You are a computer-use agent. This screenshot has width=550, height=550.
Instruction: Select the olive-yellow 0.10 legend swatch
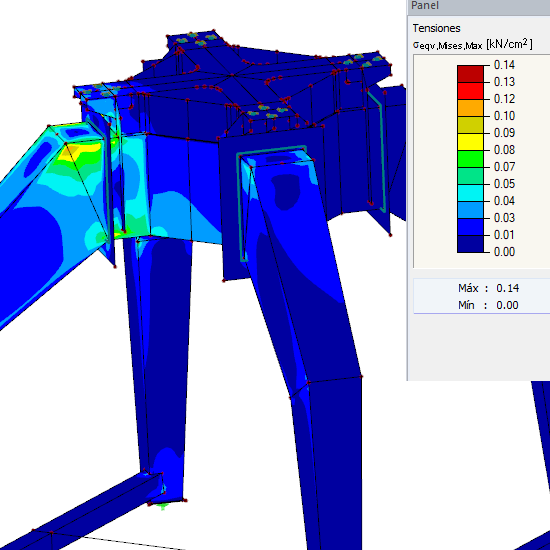pos(470,125)
